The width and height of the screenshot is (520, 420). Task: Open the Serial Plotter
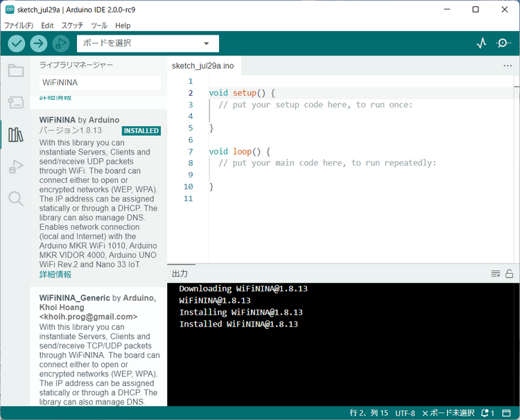pos(481,43)
